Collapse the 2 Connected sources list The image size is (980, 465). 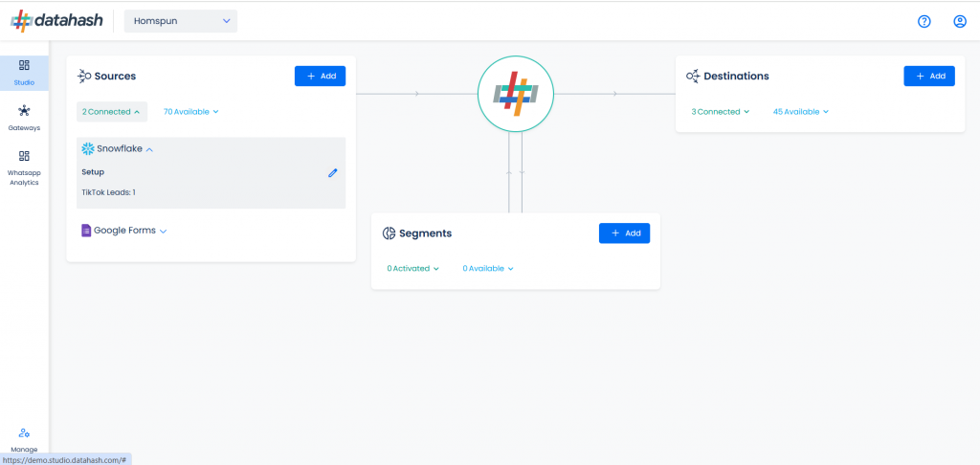[112, 112]
